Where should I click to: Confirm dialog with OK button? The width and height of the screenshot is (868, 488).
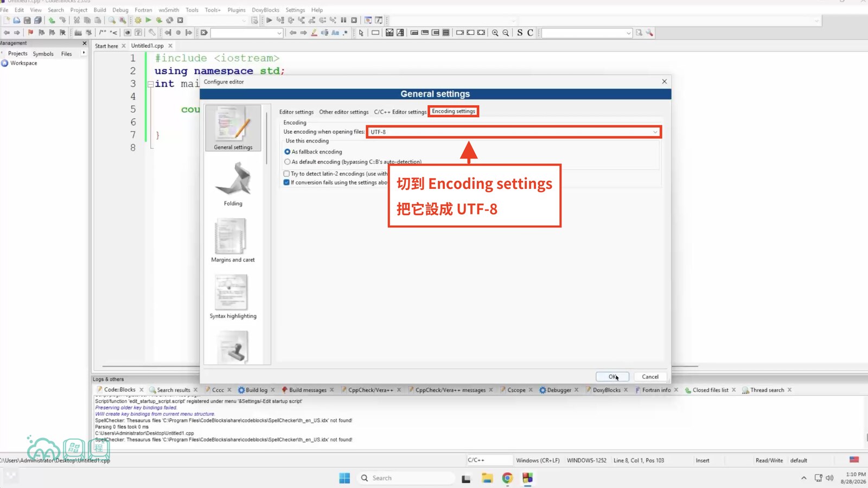tap(612, 377)
